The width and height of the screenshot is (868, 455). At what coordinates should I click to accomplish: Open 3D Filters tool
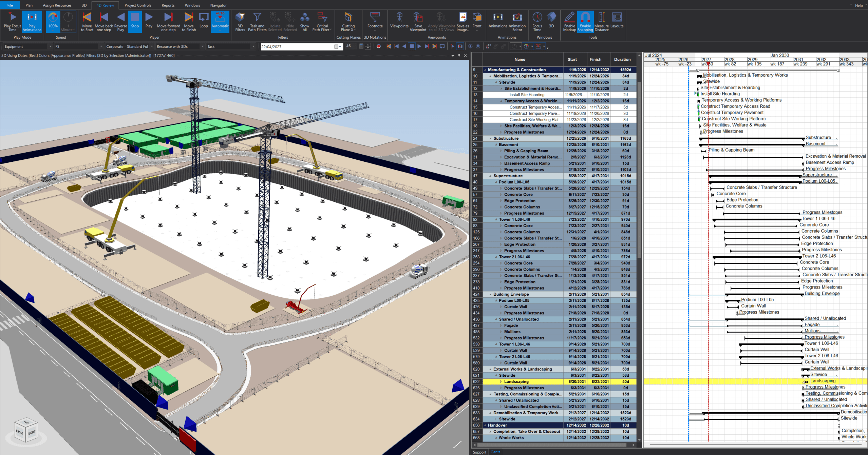pos(240,22)
